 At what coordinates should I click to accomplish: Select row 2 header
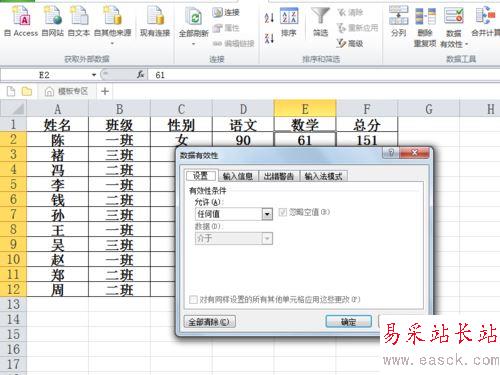click(13, 139)
